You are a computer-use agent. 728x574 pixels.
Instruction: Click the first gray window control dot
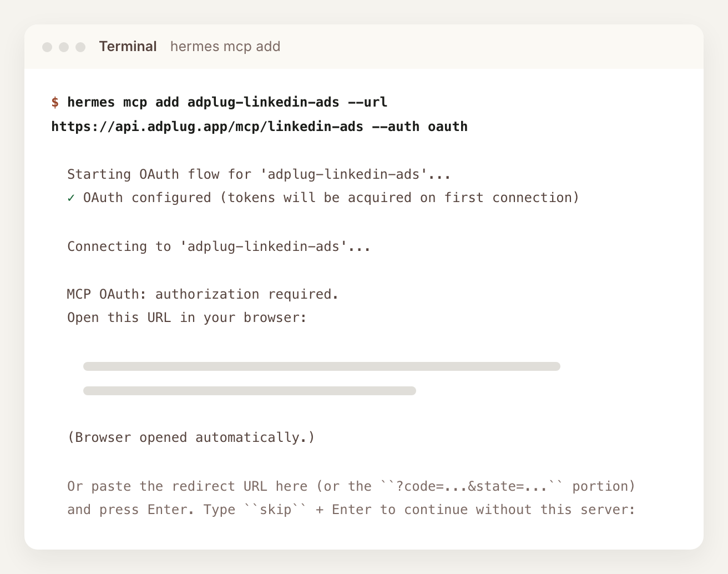47,47
